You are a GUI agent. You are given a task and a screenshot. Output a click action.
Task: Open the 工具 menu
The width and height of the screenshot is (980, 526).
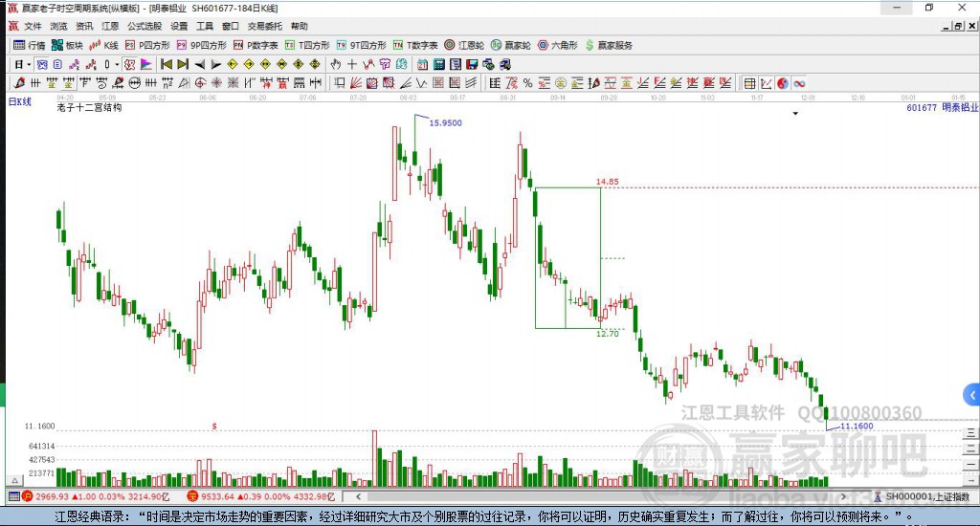click(x=205, y=26)
